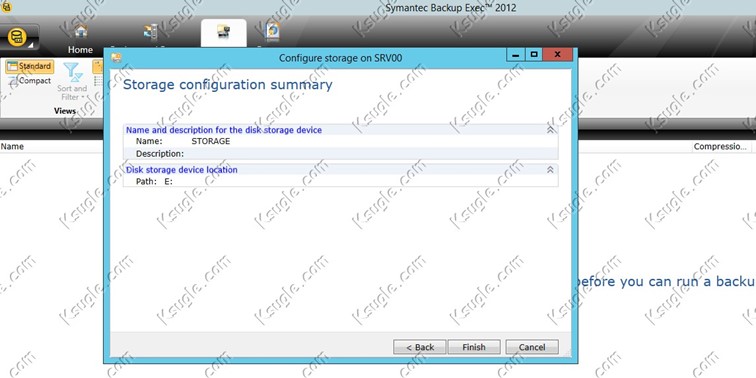The width and height of the screenshot is (756, 378).
Task: Cancel the storage configuration wizard
Action: (x=532, y=347)
